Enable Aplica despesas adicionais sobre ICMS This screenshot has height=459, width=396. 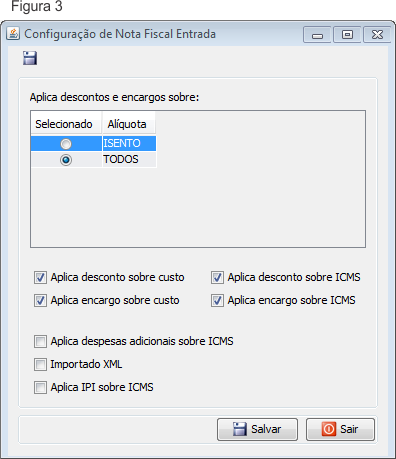[40, 342]
